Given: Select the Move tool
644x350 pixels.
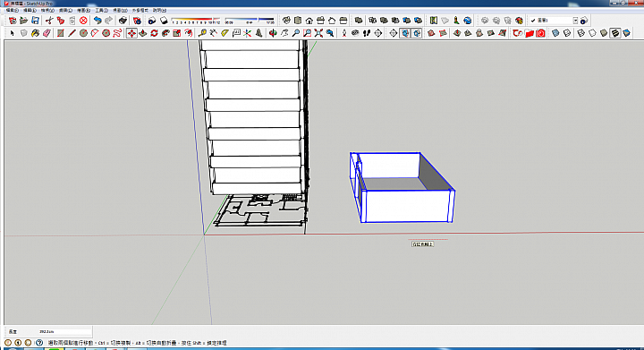Looking at the screenshot, I should click(131, 33).
